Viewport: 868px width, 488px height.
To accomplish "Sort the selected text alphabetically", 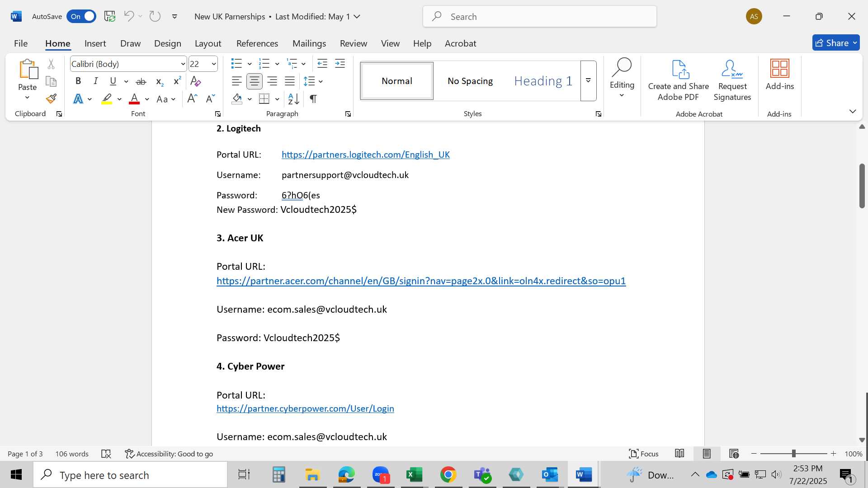I will click(293, 99).
